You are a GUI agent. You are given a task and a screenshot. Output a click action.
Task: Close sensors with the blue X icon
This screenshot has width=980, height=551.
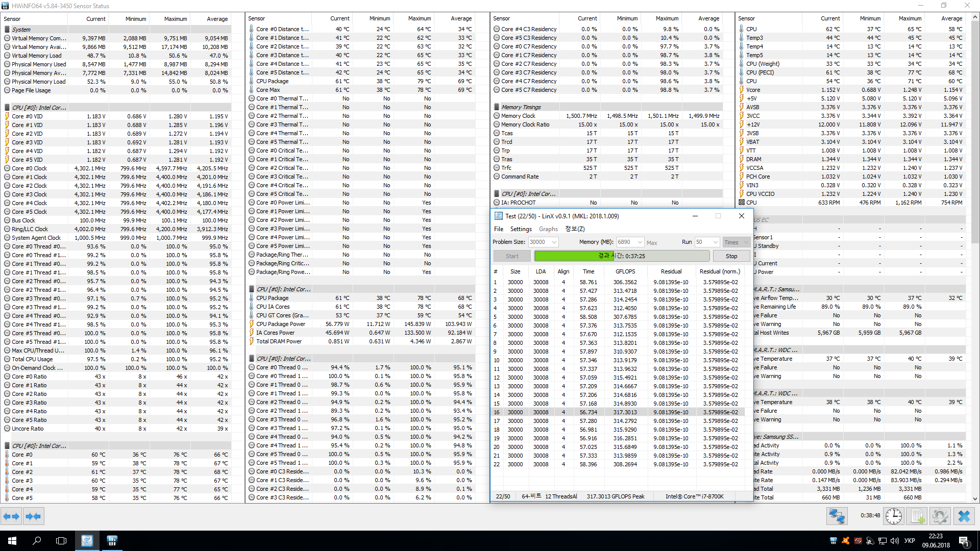point(964,516)
